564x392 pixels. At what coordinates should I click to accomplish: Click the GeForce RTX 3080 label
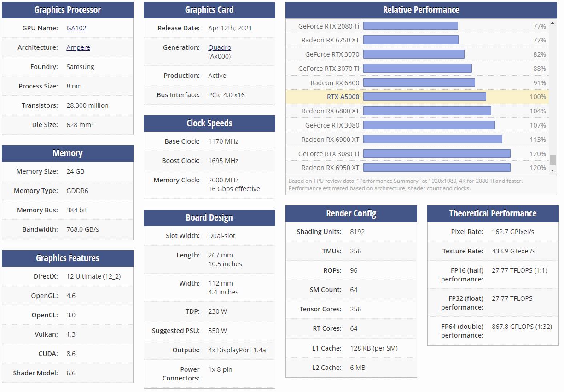[332, 125]
